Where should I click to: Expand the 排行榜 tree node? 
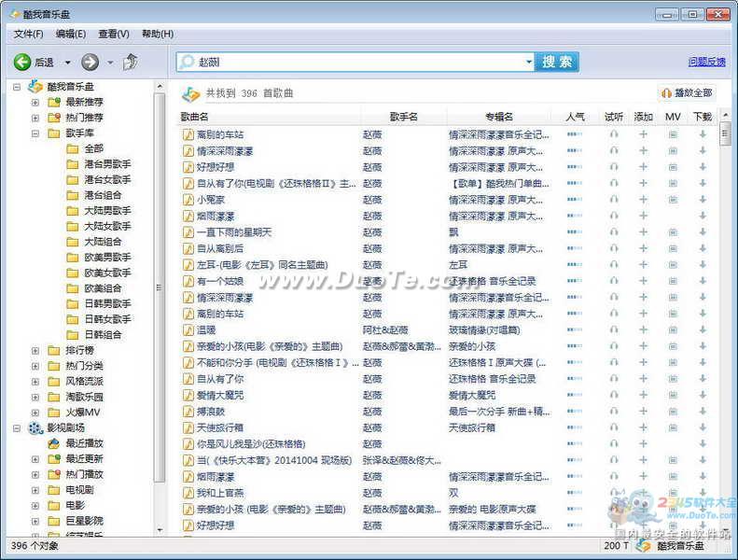pyautogui.click(x=35, y=351)
